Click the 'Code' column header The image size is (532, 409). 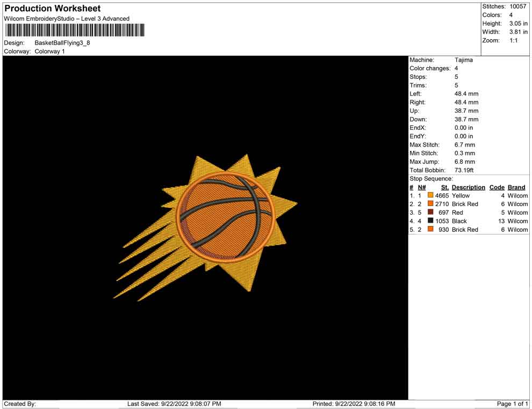[x=497, y=187]
